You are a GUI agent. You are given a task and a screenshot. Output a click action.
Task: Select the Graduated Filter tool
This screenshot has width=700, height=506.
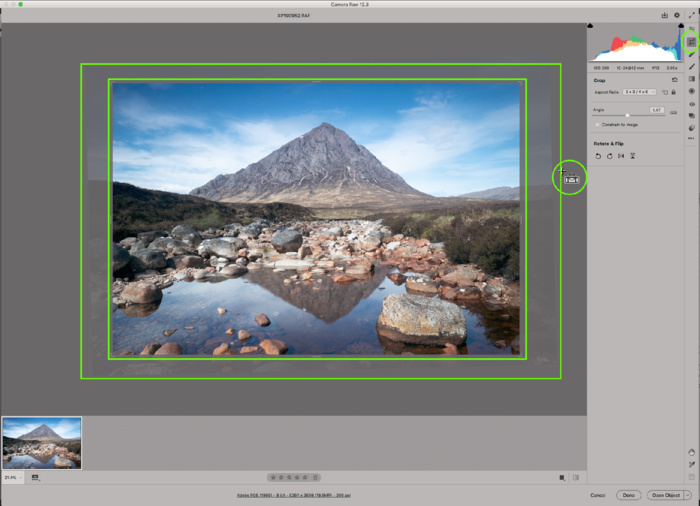691,78
